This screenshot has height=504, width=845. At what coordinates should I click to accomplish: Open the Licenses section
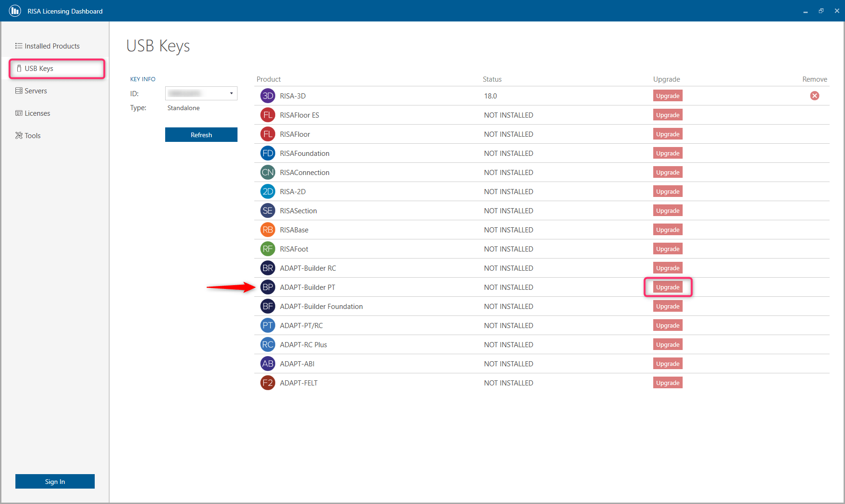[37, 113]
